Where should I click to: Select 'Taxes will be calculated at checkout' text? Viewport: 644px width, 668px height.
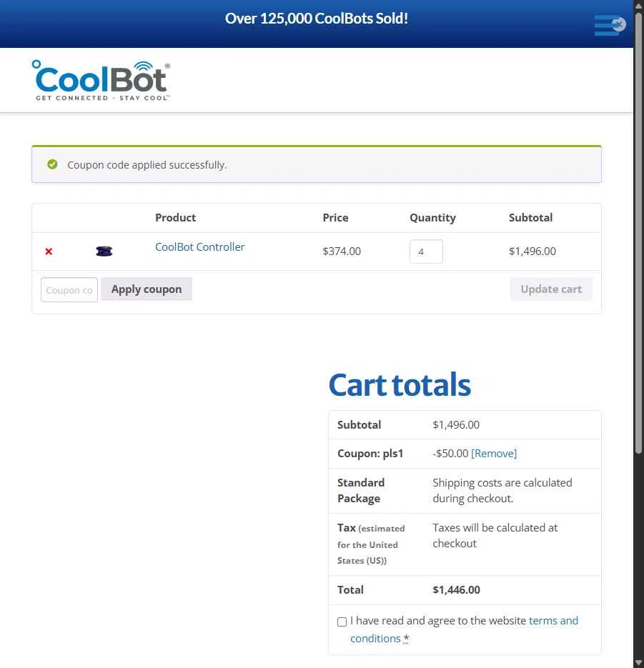click(x=495, y=536)
